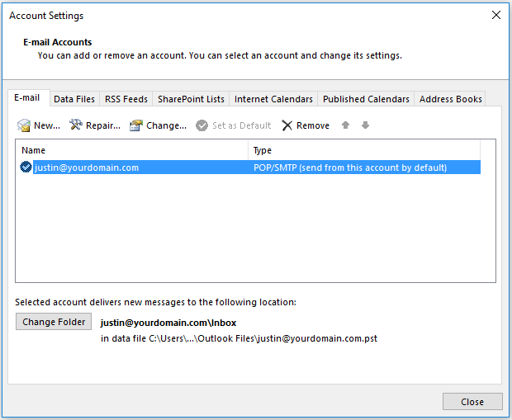Open the Data Files tab
The width and height of the screenshot is (512, 420).
74,99
